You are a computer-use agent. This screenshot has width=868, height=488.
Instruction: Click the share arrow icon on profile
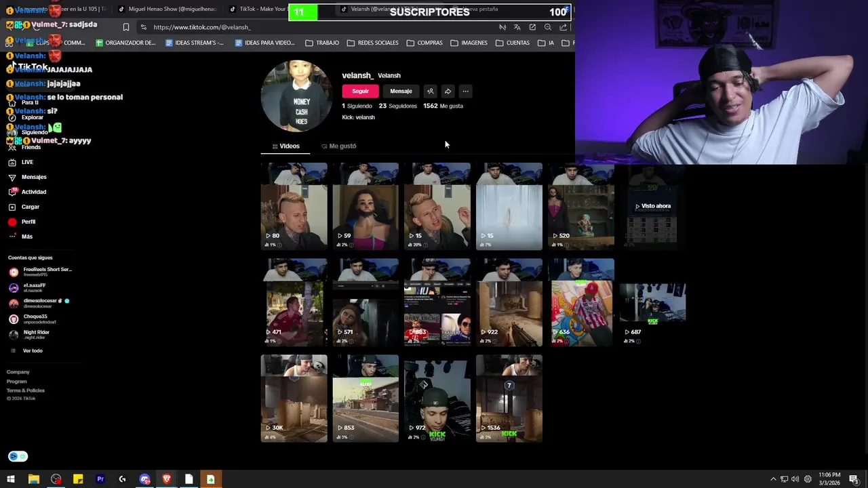448,91
